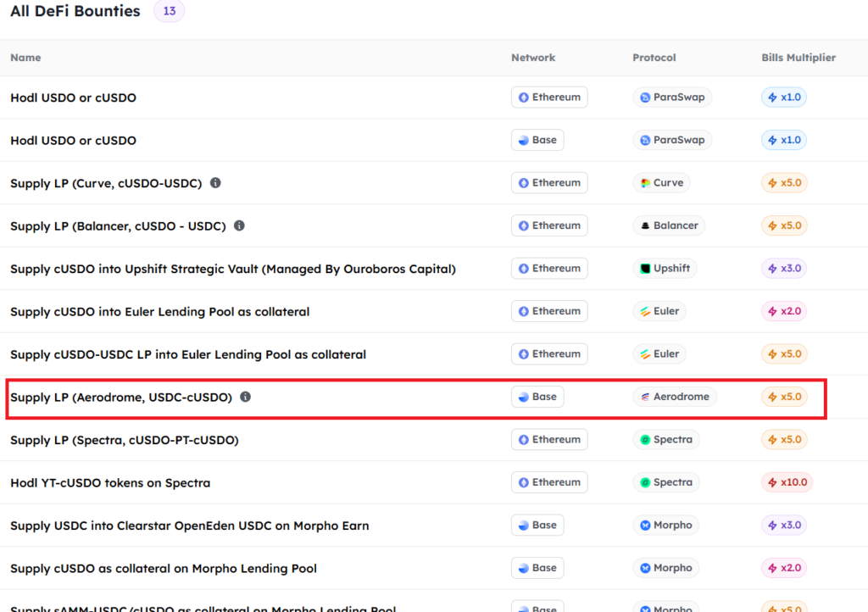Click x1.0 multiplier in Base Hodl USDO row

784,140
